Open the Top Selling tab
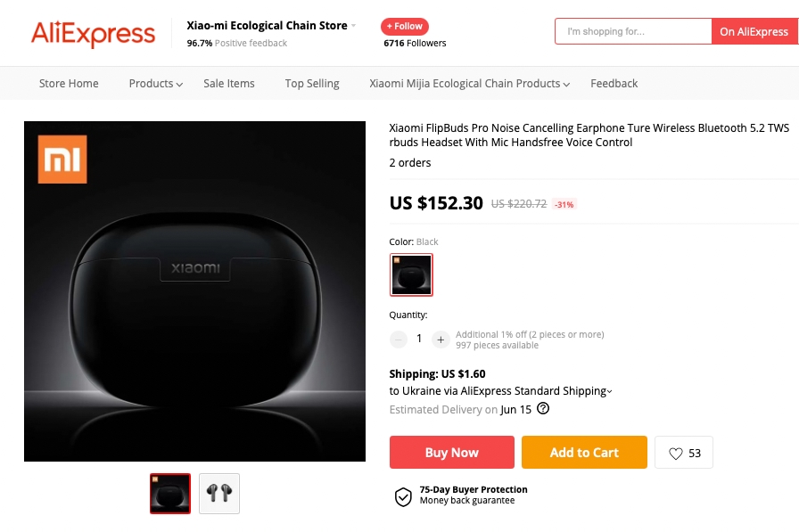 pyautogui.click(x=312, y=84)
